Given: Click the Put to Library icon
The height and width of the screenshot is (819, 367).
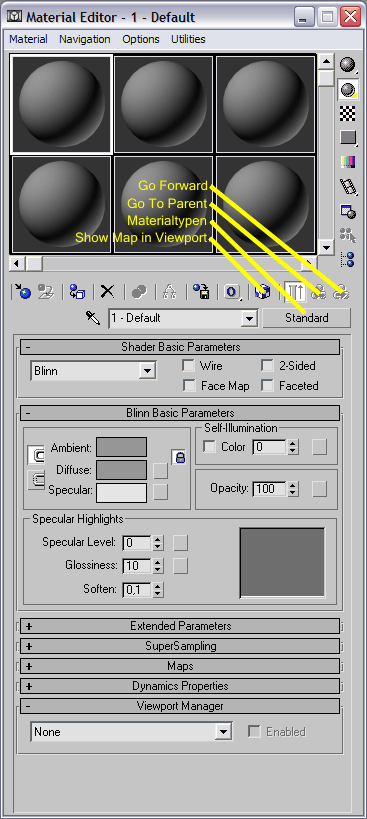Looking at the screenshot, I should pyautogui.click(x=201, y=291).
